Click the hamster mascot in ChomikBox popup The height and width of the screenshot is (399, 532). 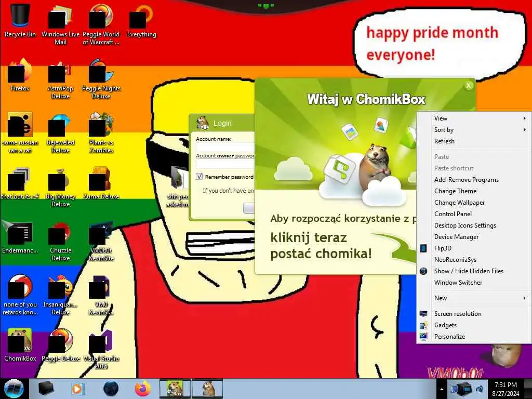[x=375, y=166]
